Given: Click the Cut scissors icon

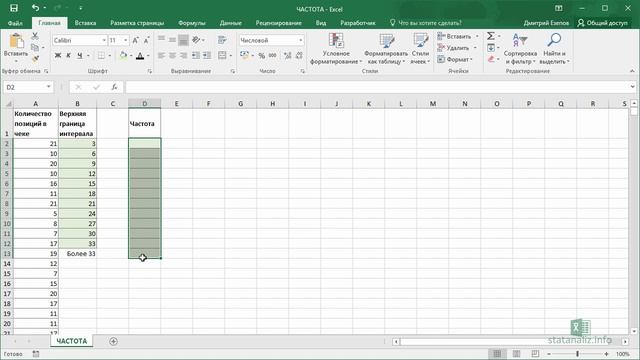Looking at the screenshot, I should coord(35,36).
